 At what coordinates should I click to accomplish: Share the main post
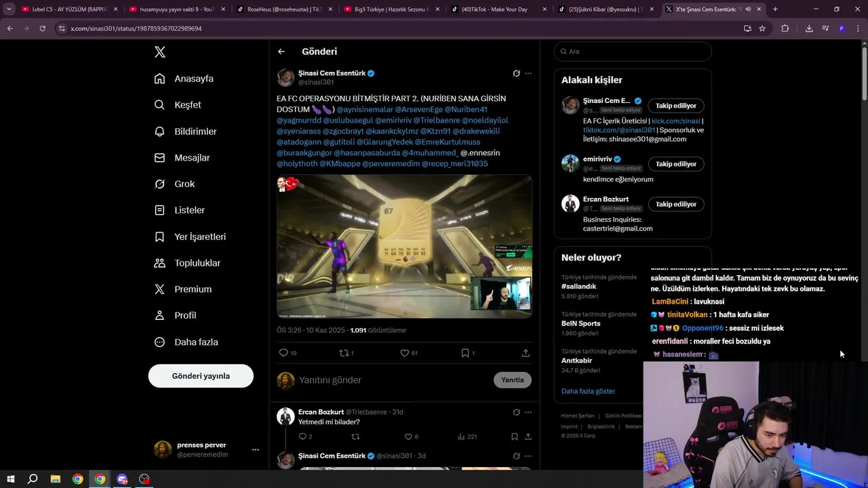click(x=526, y=353)
